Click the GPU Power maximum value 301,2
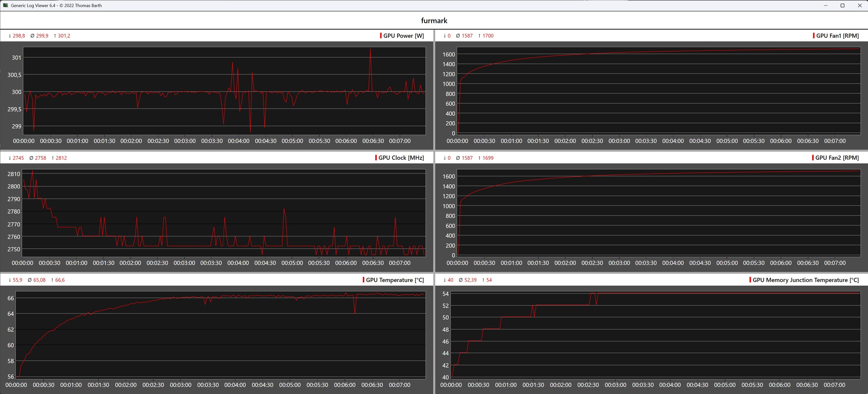 (x=64, y=36)
